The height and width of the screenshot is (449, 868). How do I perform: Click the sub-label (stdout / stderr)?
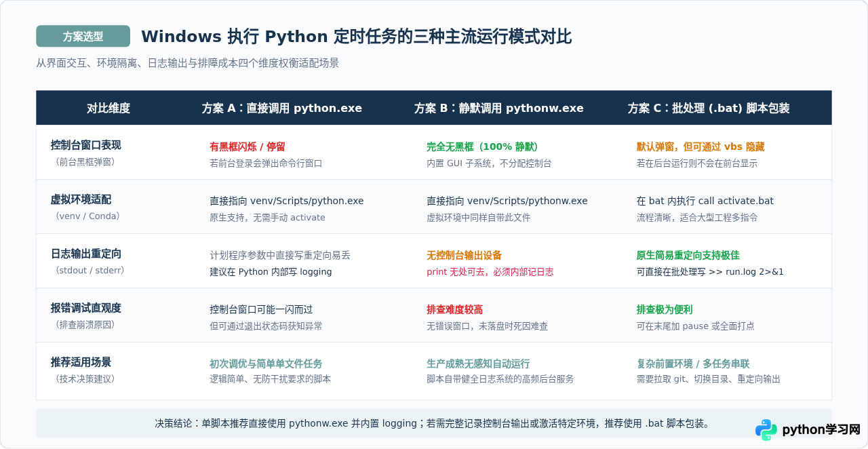coord(90,271)
